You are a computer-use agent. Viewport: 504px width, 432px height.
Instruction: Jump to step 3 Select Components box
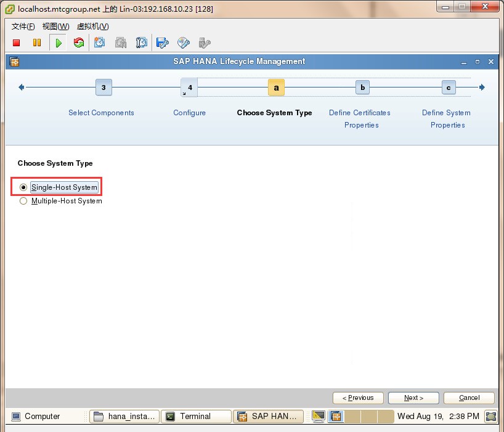click(104, 88)
